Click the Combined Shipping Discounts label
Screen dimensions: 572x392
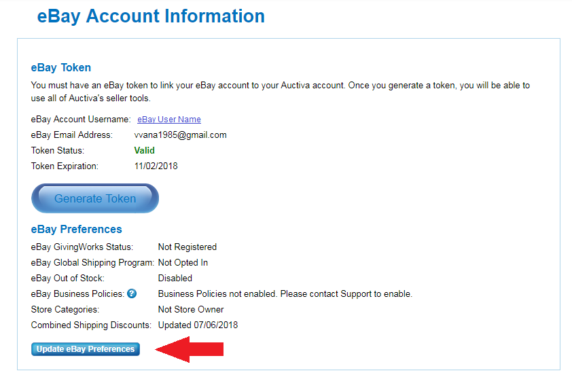(x=91, y=325)
